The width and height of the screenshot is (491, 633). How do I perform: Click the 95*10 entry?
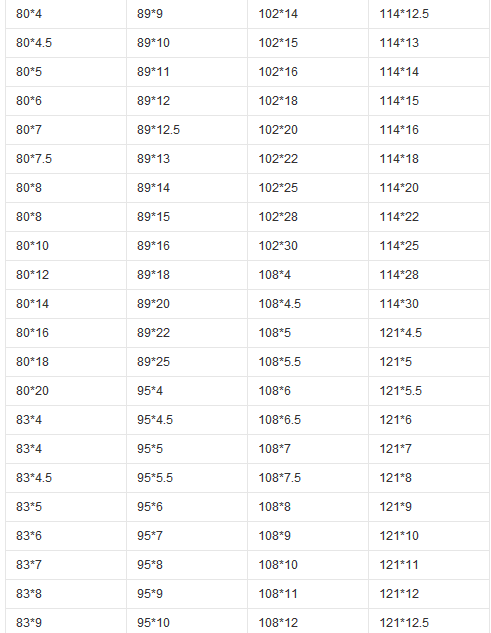point(187,621)
